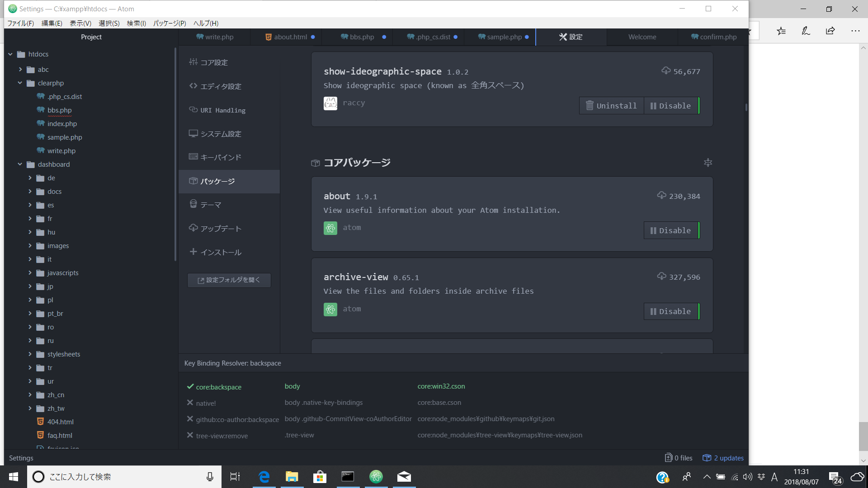The height and width of the screenshot is (488, 868).
Task: Click Task View taskbar icon
Action: [x=235, y=477]
